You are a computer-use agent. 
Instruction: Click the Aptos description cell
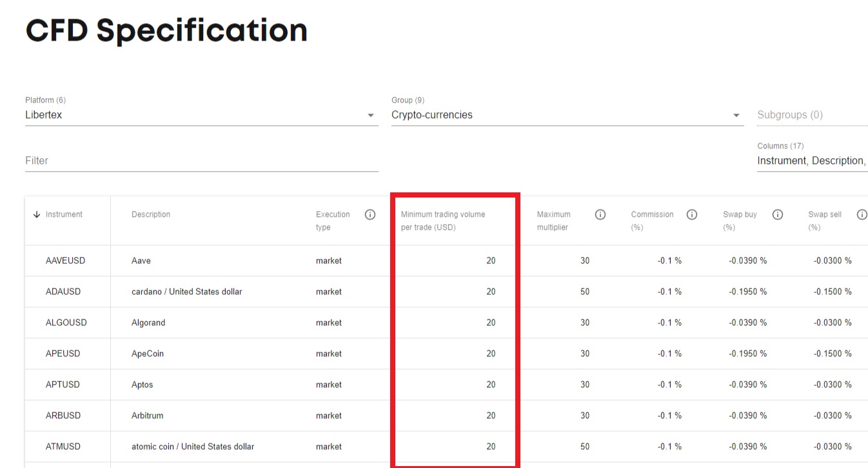(143, 385)
